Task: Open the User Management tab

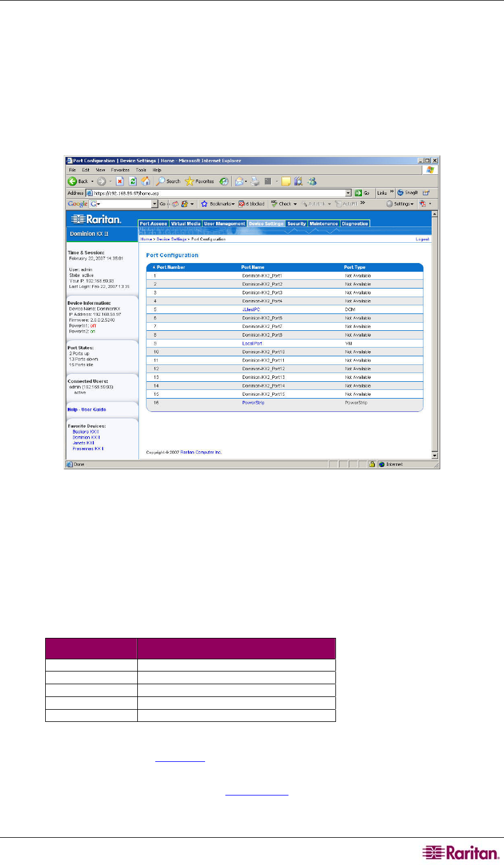Action: coord(225,224)
